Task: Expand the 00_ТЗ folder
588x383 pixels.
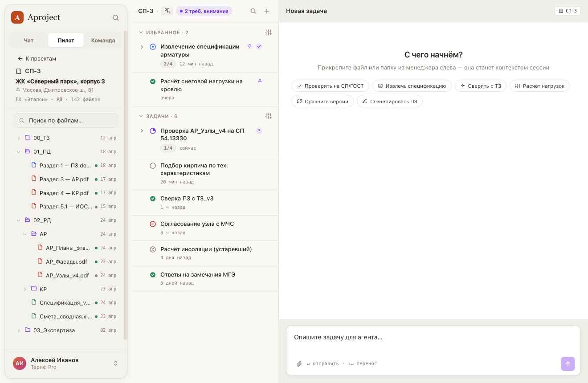Action: click(19, 138)
